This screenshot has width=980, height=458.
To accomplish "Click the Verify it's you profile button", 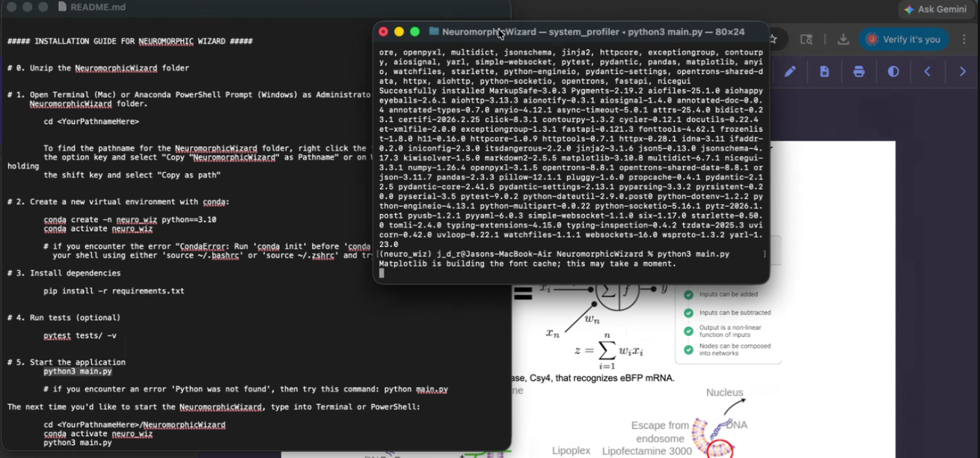I will click(904, 40).
